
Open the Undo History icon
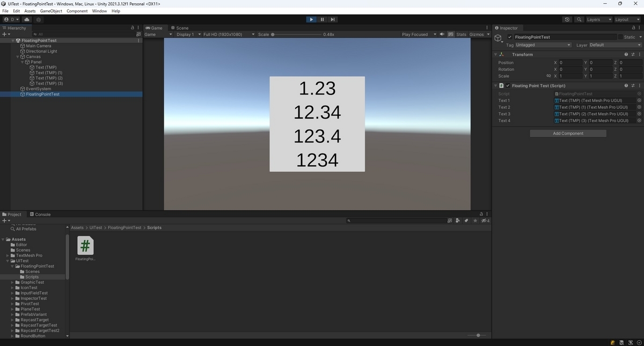(567, 19)
